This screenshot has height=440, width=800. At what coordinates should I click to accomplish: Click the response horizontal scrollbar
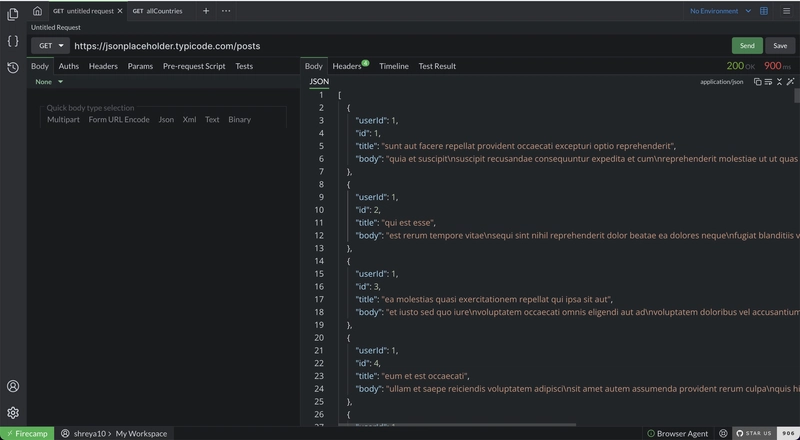tap(457, 424)
